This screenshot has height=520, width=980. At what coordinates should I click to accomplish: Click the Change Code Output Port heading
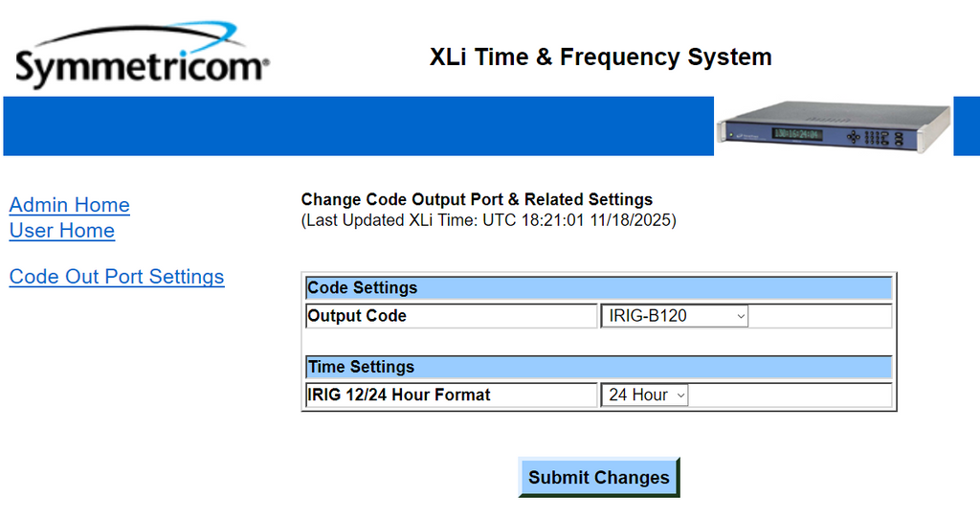(x=477, y=200)
